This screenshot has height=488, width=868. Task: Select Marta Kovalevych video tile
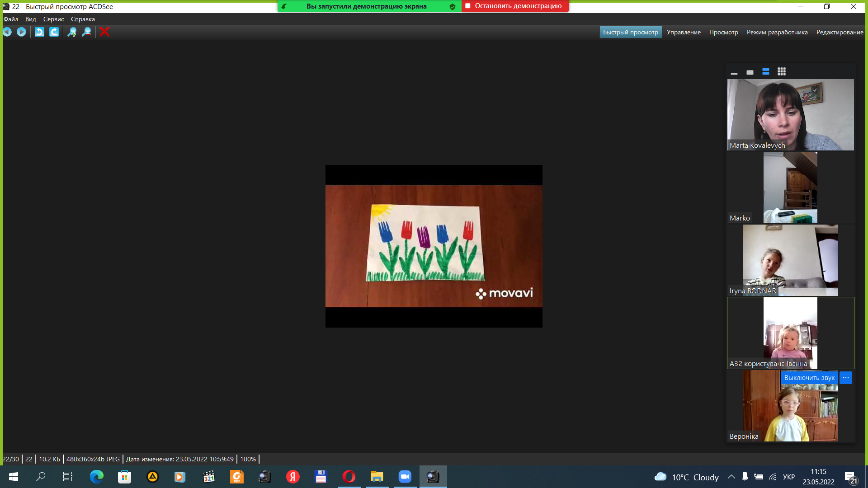(x=791, y=115)
